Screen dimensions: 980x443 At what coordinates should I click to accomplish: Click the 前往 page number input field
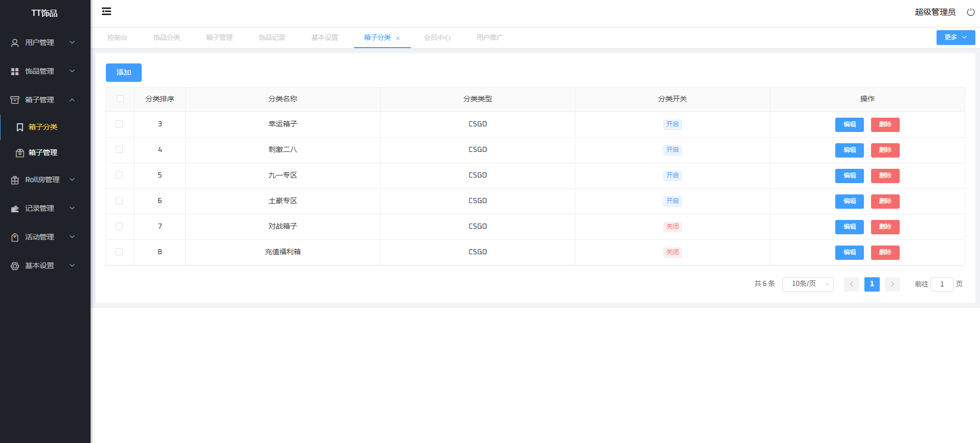pyautogui.click(x=942, y=284)
